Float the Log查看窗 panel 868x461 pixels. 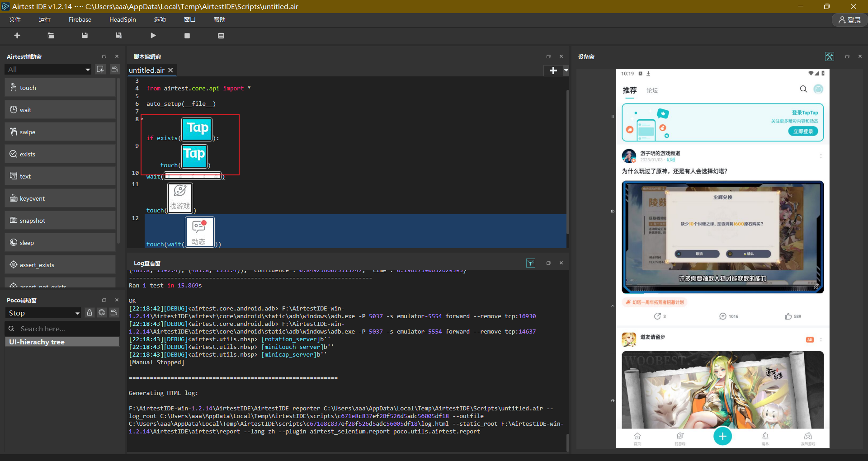pos(548,263)
